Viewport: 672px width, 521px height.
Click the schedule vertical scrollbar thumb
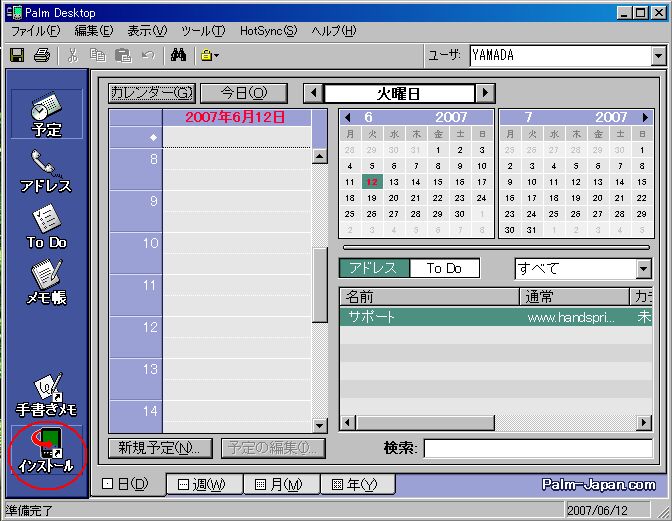click(320, 284)
